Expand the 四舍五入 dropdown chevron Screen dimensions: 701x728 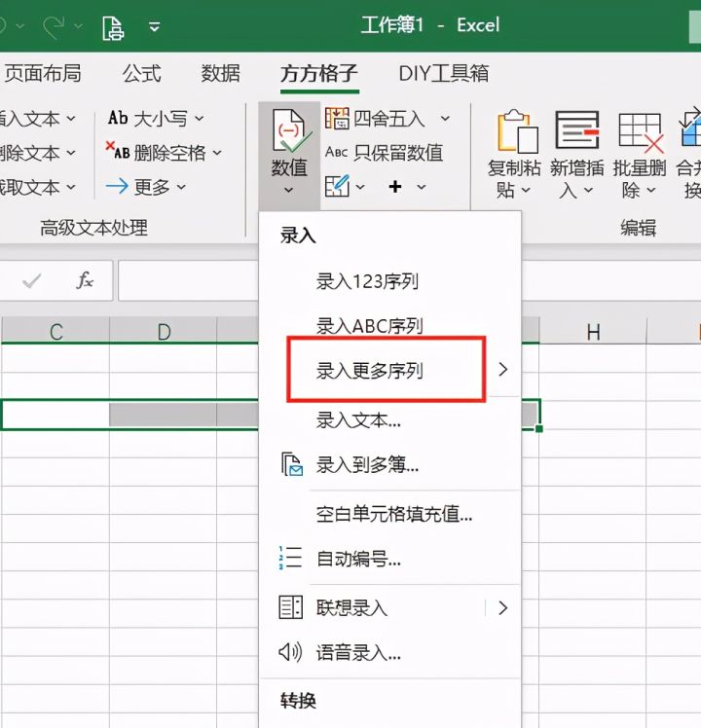[445, 119]
